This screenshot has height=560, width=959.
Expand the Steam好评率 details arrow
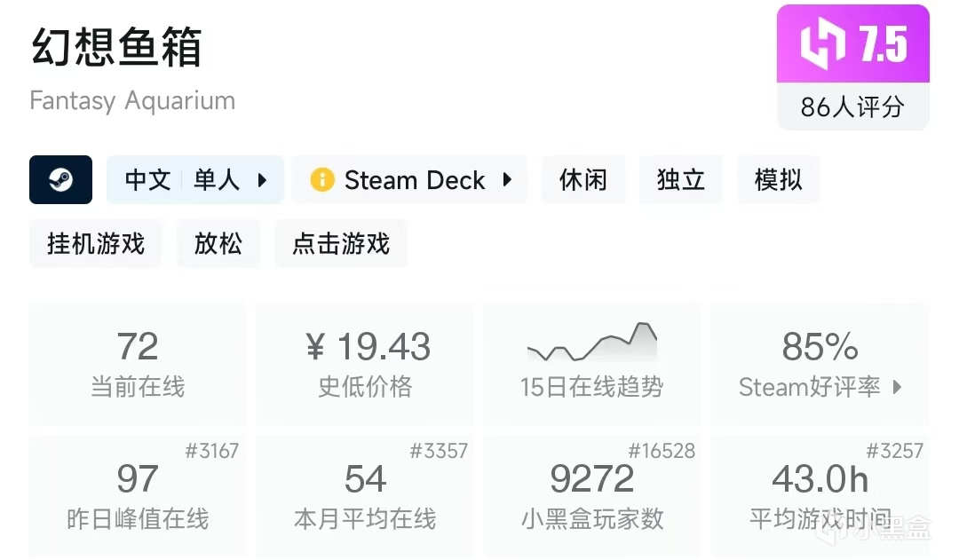click(897, 387)
